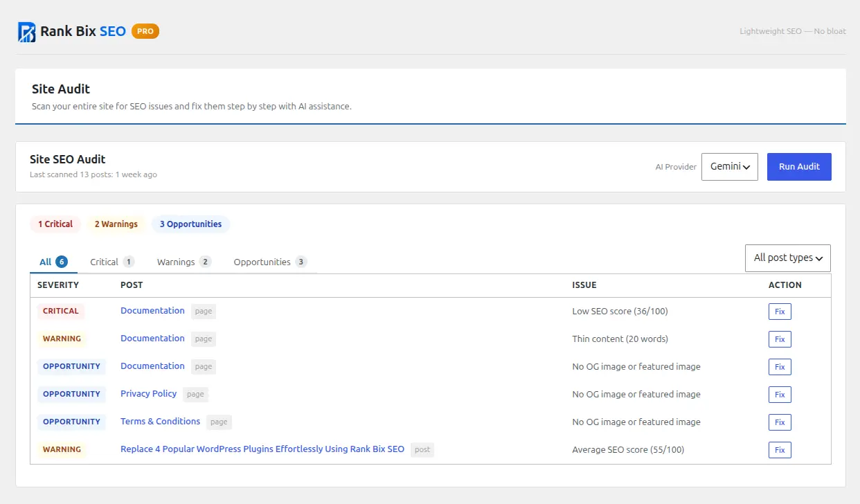Click Fix in the Documentation OG image row
Image resolution: width=860 pixels, height=504 pixels.
coord(780,367)
